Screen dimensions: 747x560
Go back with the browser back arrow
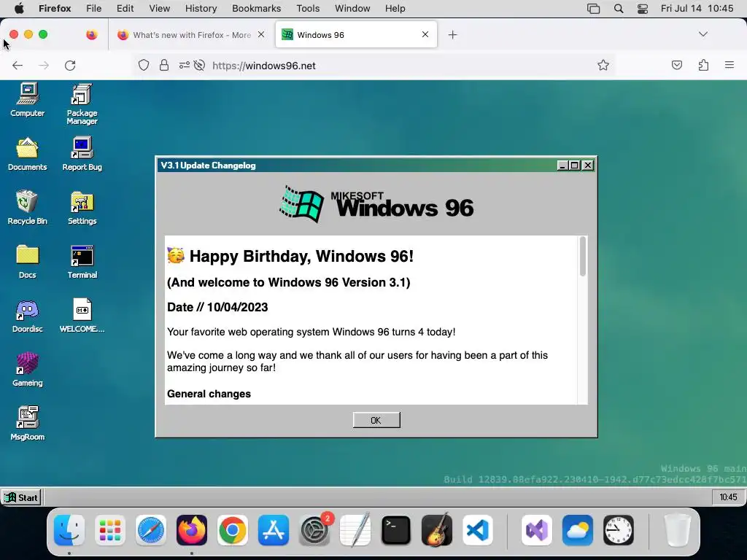(18, 65)
